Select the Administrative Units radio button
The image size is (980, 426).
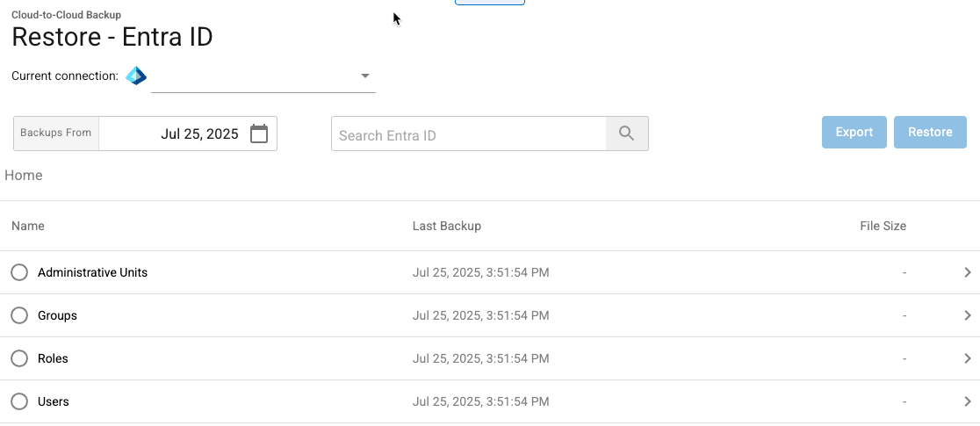click(x=19, y=272)
